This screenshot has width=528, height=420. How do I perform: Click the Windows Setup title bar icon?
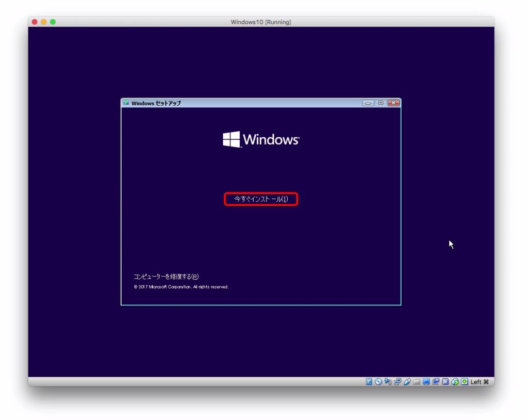[126, 103]
